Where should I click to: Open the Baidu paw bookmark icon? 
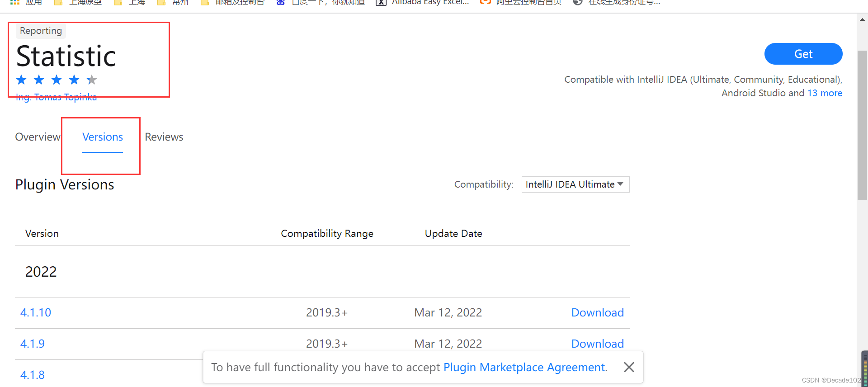click(281, 2)
